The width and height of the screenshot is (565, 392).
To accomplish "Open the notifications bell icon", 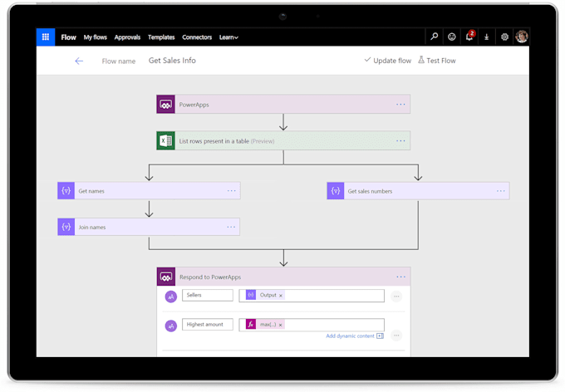I will click(x=469, y=37).
